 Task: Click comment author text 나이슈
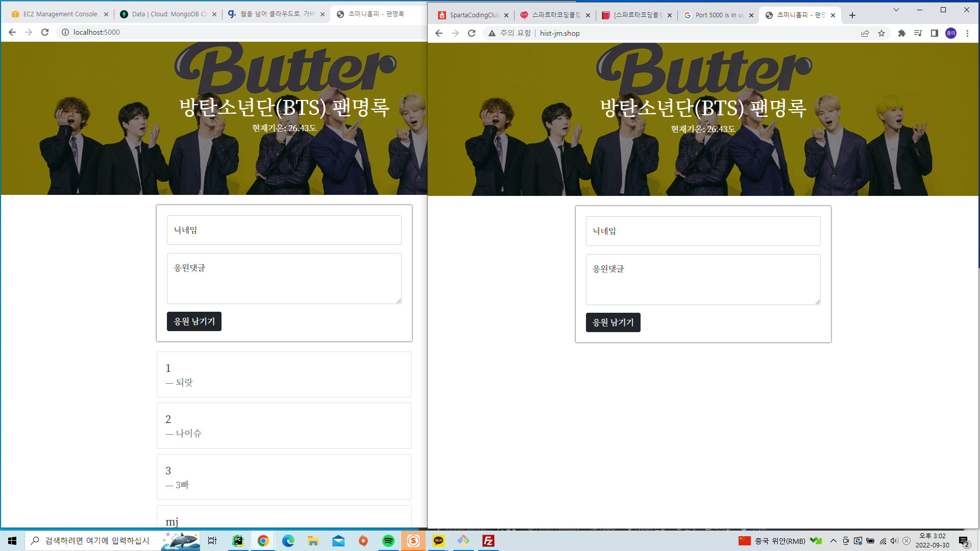[189, 434]
